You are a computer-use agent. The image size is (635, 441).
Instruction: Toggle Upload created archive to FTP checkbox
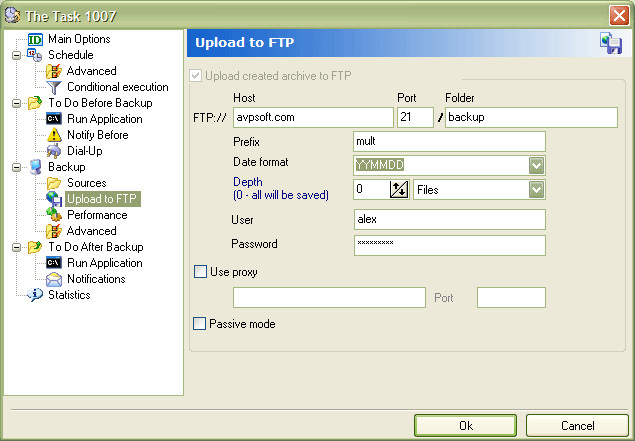196,76
